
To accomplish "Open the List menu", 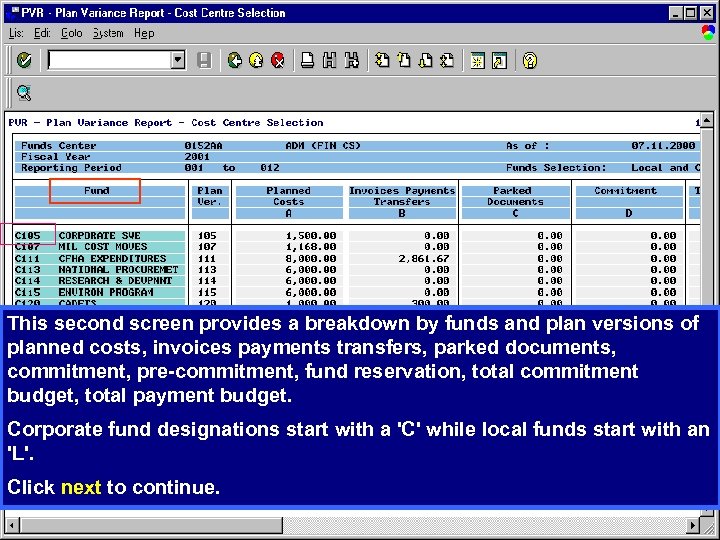I will [x=16, y=33].
